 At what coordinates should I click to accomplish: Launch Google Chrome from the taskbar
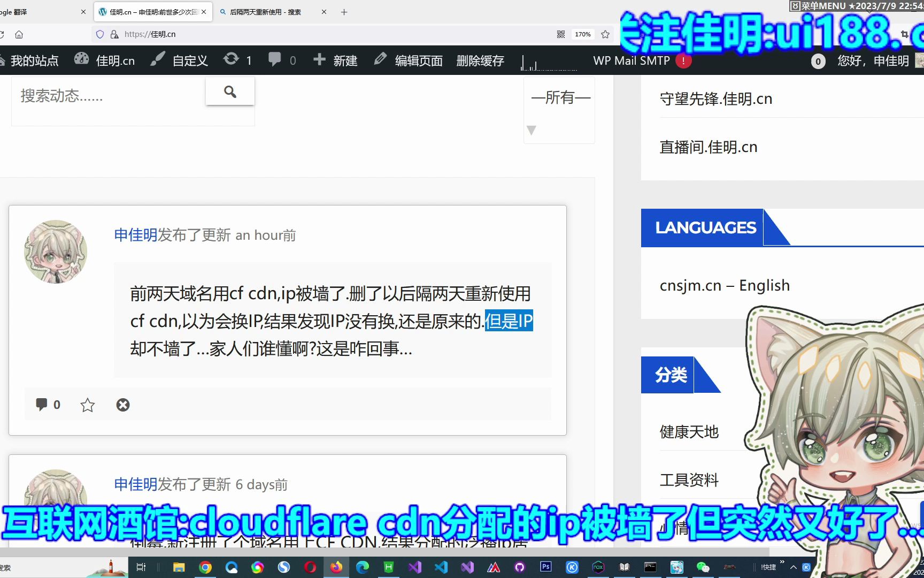[x=205, y=567]
